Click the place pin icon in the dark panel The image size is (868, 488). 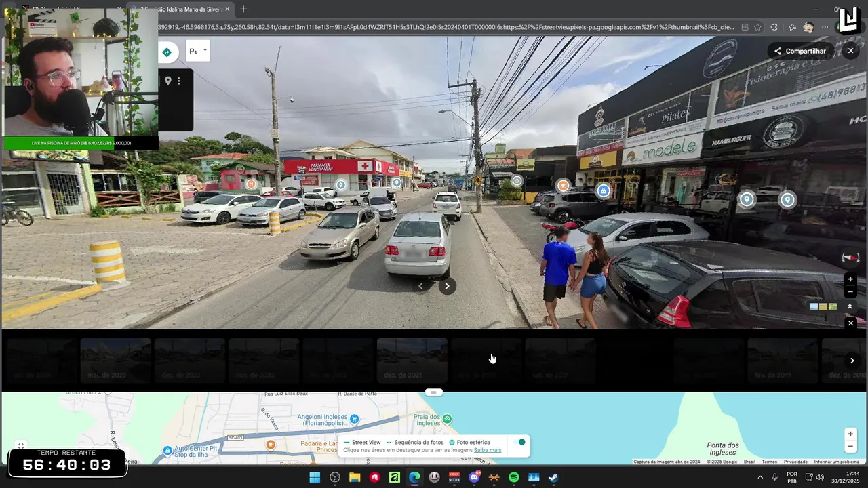click(168, 81)
